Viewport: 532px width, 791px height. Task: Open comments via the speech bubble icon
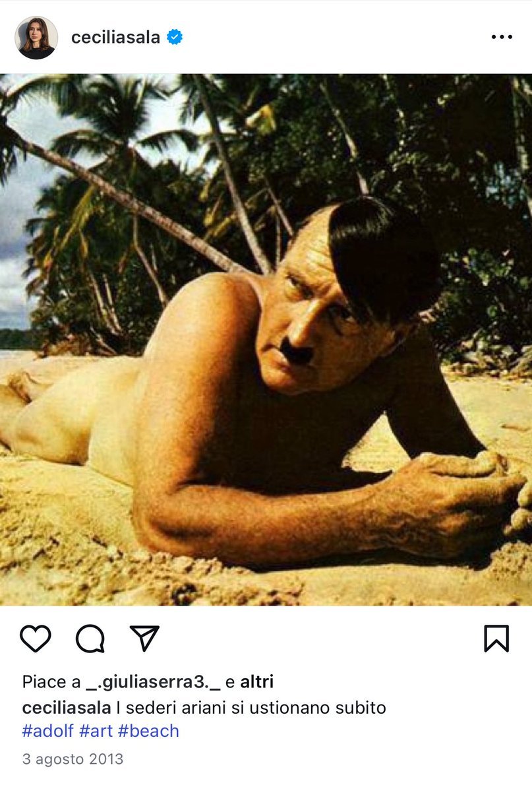tap(90, 638)
